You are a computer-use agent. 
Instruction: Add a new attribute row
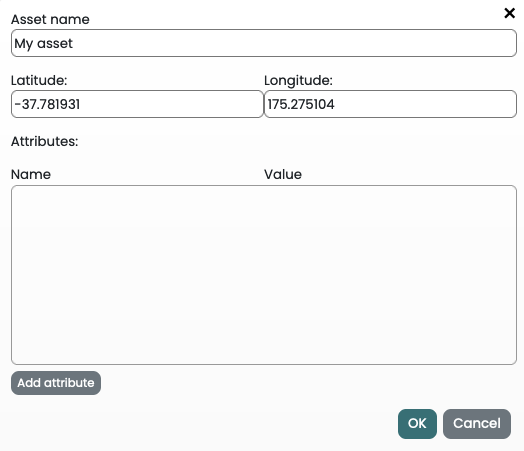click(x=56, y=383)
